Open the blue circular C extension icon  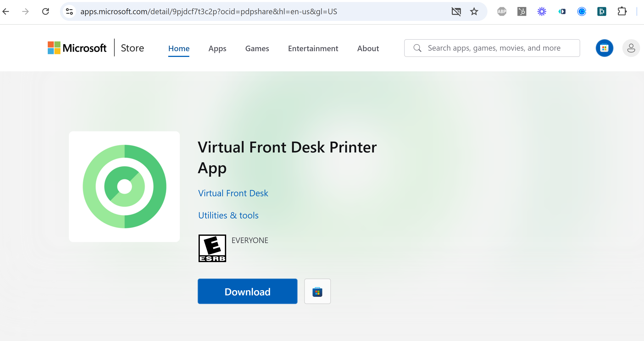(582, 11)
